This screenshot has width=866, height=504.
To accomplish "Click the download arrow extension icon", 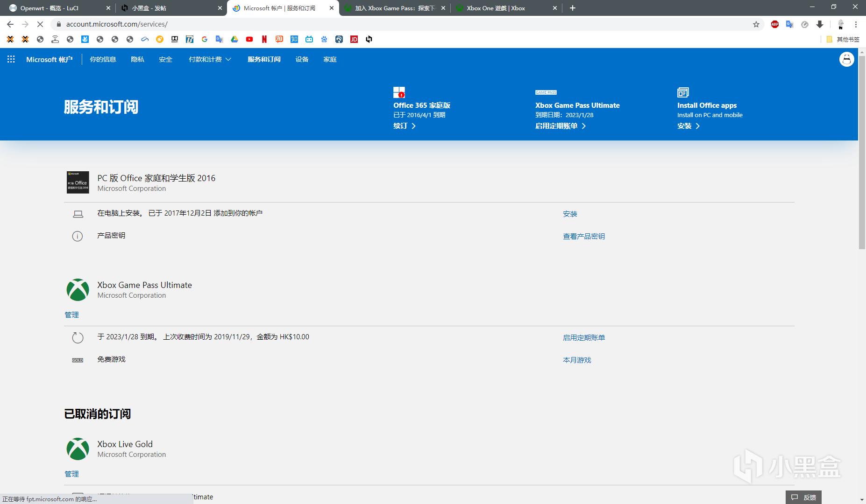I will point(820,24).
